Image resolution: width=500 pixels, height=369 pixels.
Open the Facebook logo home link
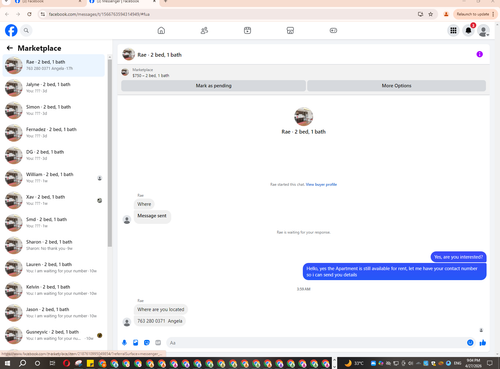tap(11, 31)
